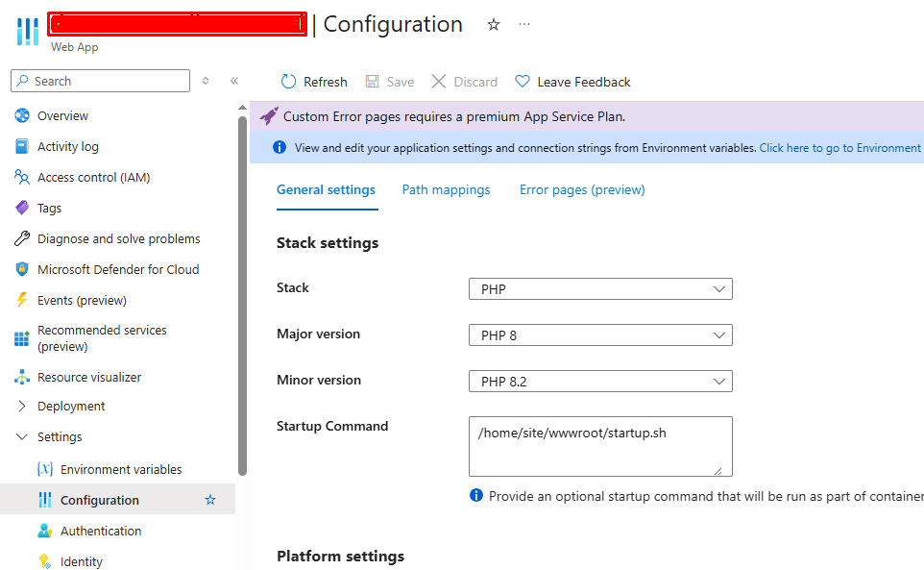This screenshot has width=924, height=570.
Task: Open Activity log in the sidebar
Action: [x=68, y=146]
